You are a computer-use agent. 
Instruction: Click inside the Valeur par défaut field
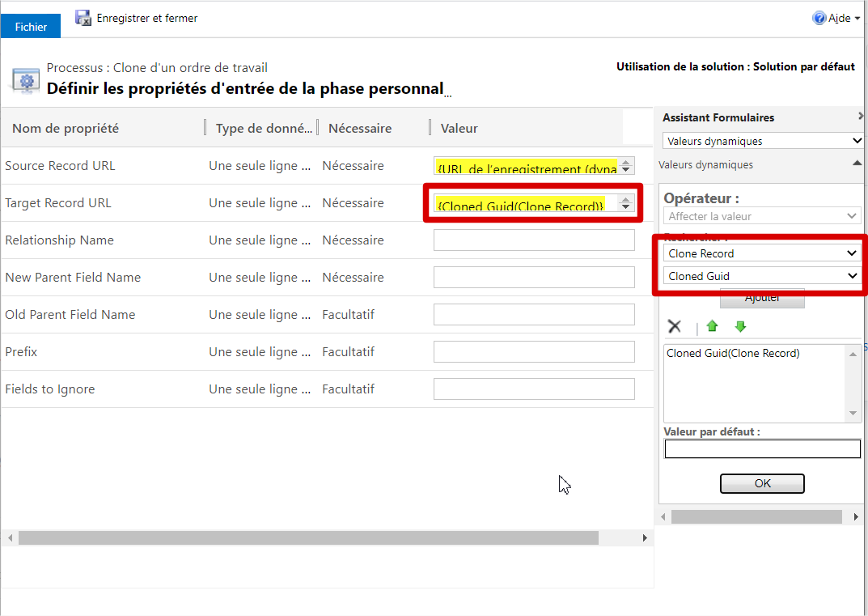[x=761, y=448]
